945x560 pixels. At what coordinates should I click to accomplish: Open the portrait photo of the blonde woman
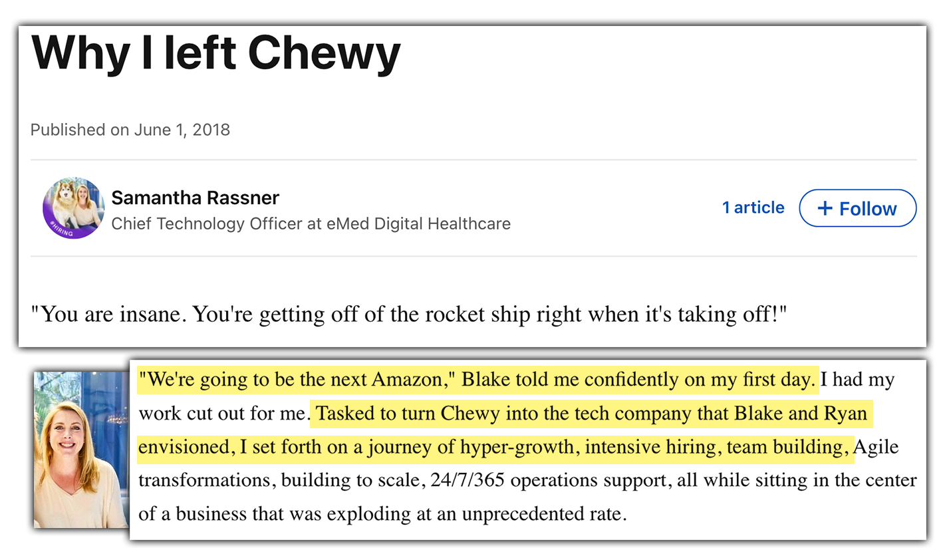pos(81,450)
